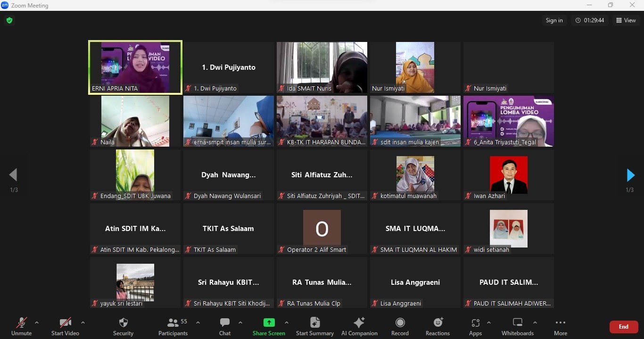Open the Chat panel

click(225, 323)
